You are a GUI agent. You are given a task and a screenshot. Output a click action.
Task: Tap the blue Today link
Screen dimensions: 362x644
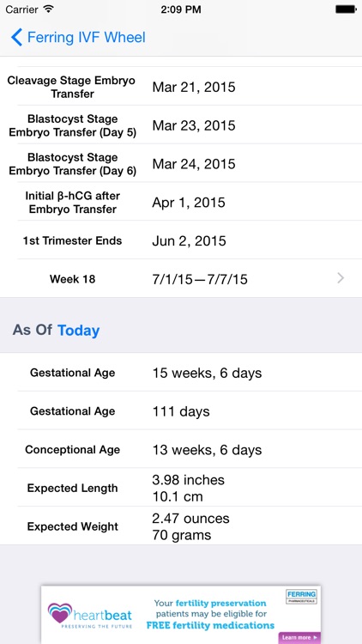pos(78,331)
